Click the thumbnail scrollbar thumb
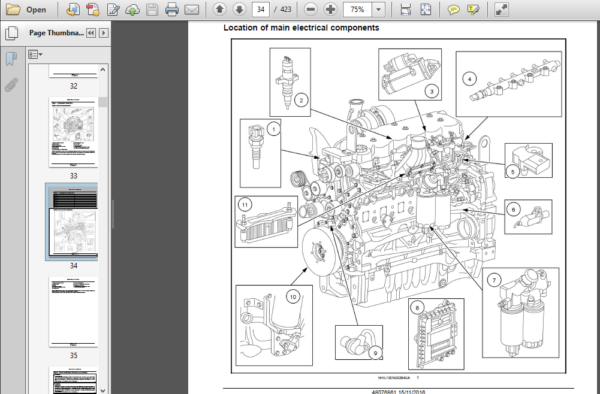The height and width of the screenshot is (394, 600). tap(103, 102)
